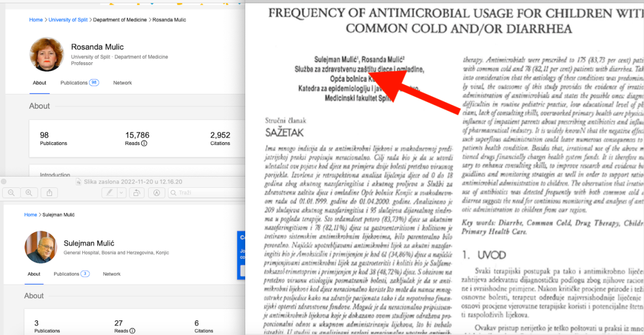Click 'University of Split · Department of Medicine' affiliation
644x335 pixels.
(120, 57)
